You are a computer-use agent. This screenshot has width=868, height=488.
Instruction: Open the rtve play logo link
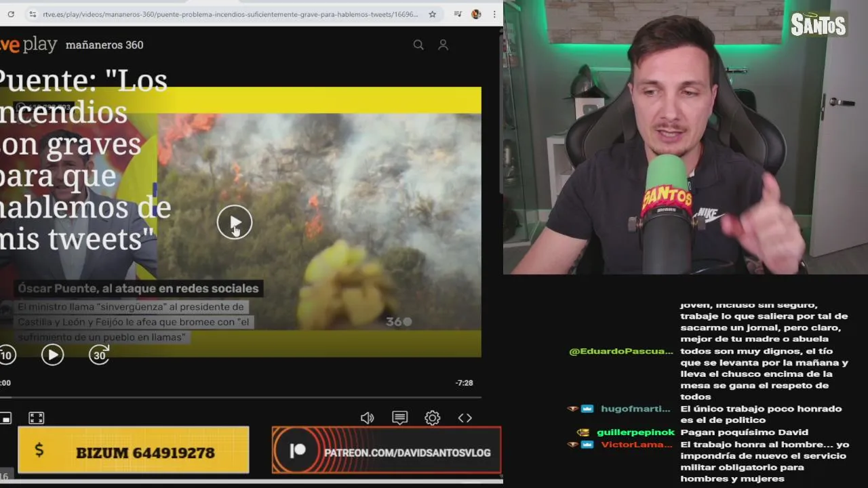coord(28,45)
